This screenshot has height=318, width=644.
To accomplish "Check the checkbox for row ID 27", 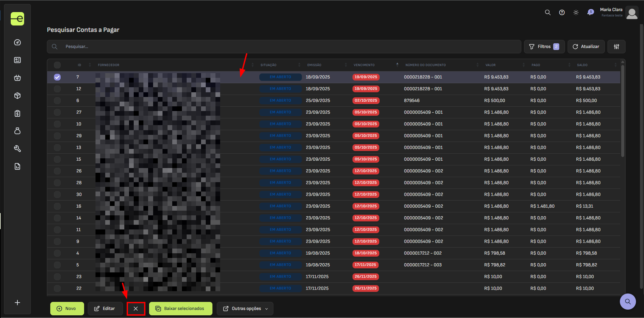I will 57,112.
